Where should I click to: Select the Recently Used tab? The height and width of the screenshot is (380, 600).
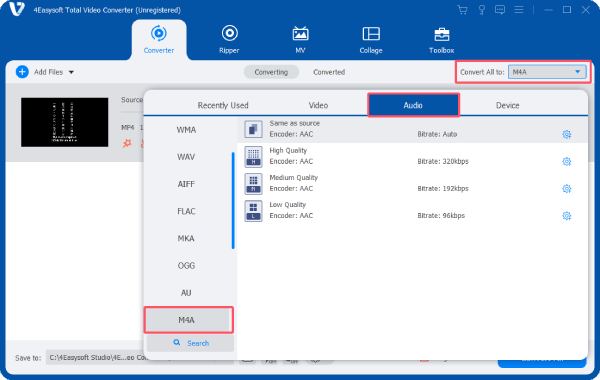tap(223, 105)
